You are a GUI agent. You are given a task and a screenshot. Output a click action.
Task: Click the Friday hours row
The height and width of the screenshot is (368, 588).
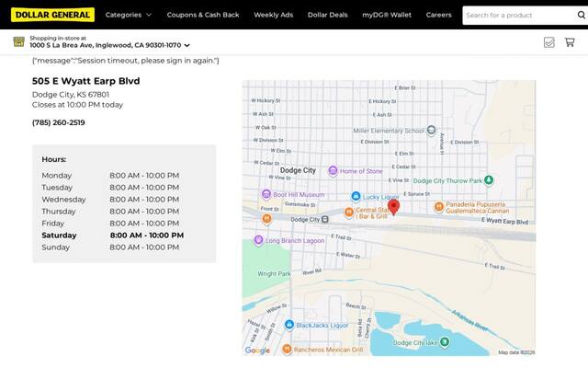click(110, 224)
